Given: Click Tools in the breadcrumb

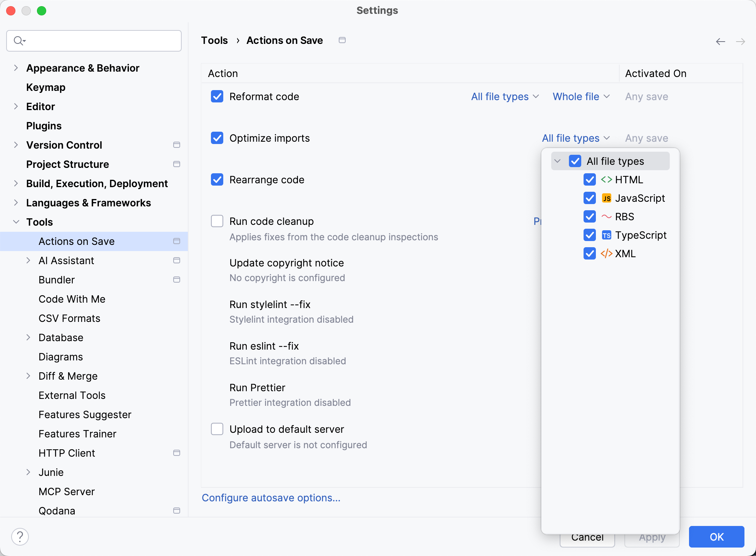Looking at the screenshot, I should coord(214,40).
